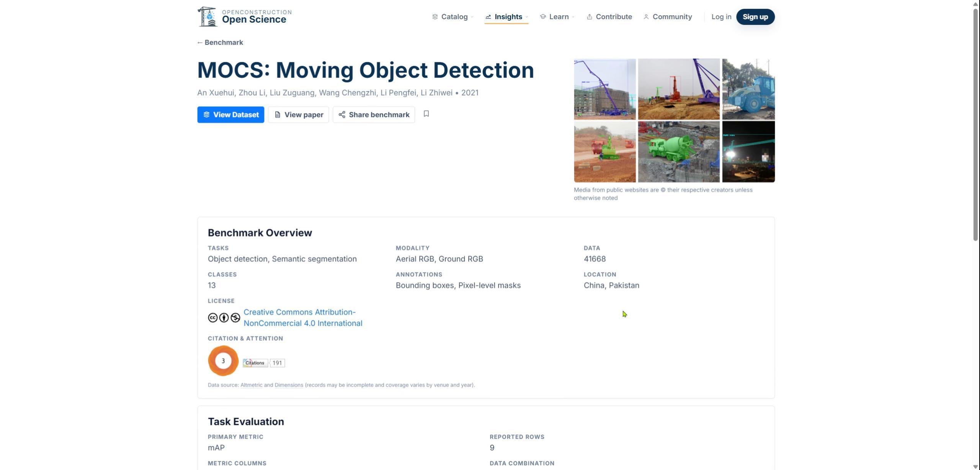Open the Altmetric score donut badge

(223, 361)
